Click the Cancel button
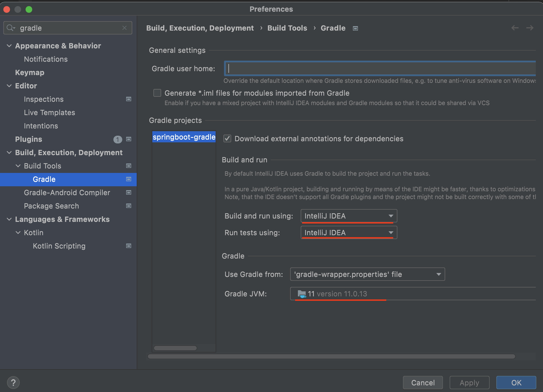This screenshot has width=543, height=392. coord(422,383)
